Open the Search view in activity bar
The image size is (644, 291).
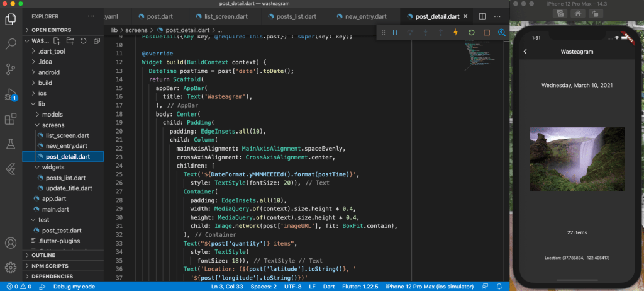[x=11, y=44]
